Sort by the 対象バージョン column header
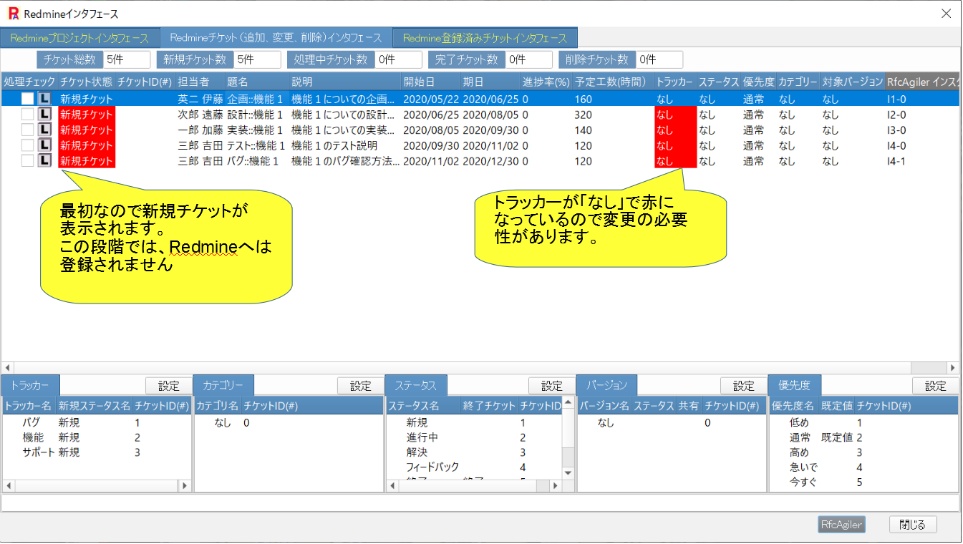Image resolution: width=963 pixels, height=544 pixels. pyautogui.click(x=852, y=82)
